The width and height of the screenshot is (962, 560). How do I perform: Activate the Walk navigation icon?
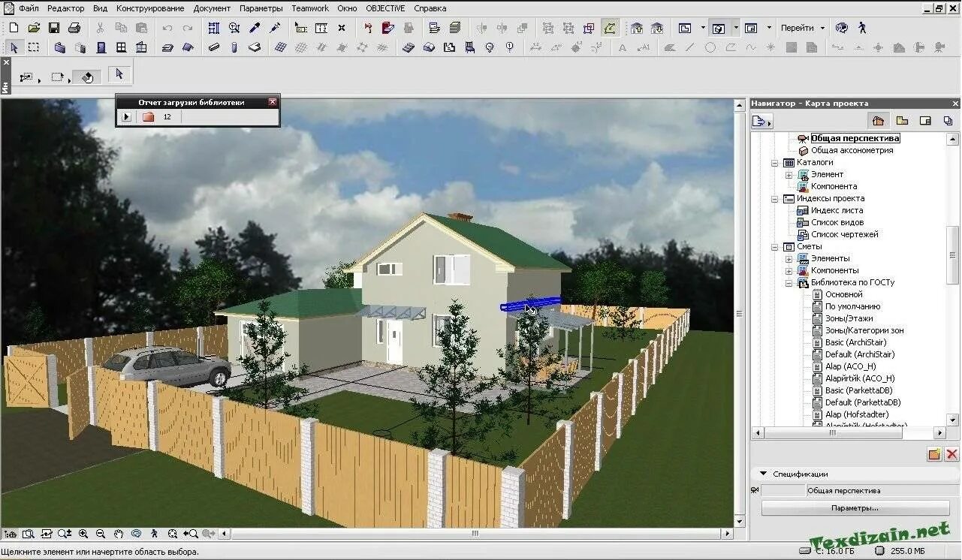point(861,28)
